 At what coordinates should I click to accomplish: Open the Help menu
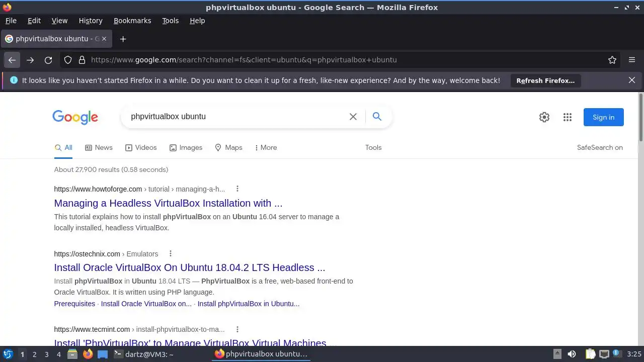click(x=197, y=21)
